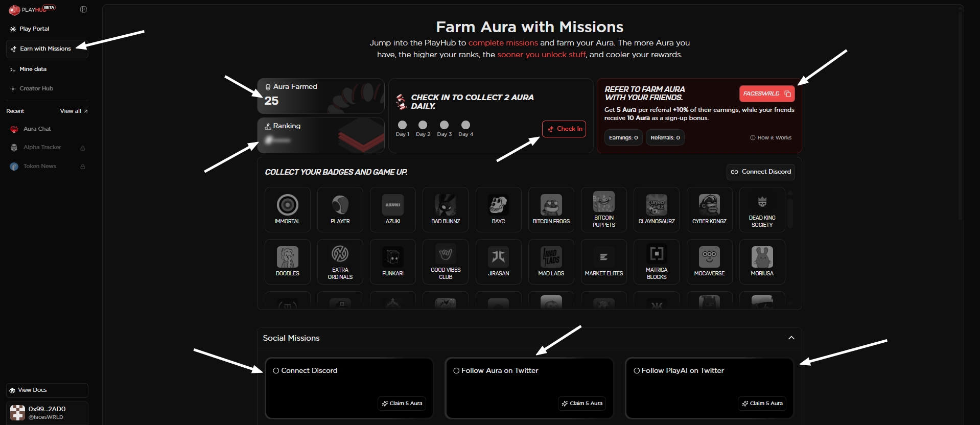Screen dimensions: 980x425
Task: Select the CLAYNOSAURZ badge
Action: click(x=657, y=210)
